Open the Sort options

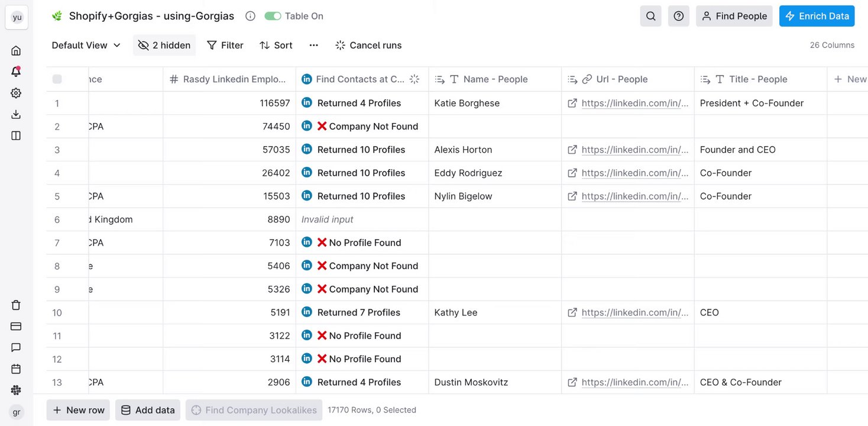pos(276,45)
